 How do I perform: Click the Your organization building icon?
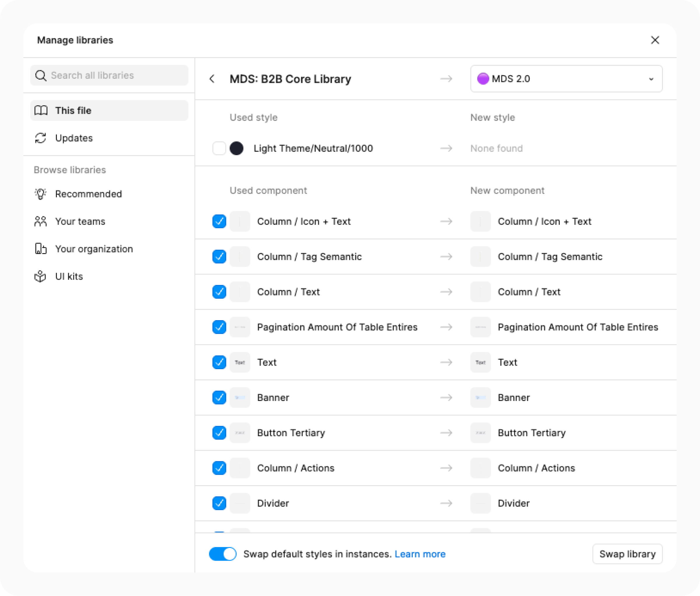tap(41, 249)
